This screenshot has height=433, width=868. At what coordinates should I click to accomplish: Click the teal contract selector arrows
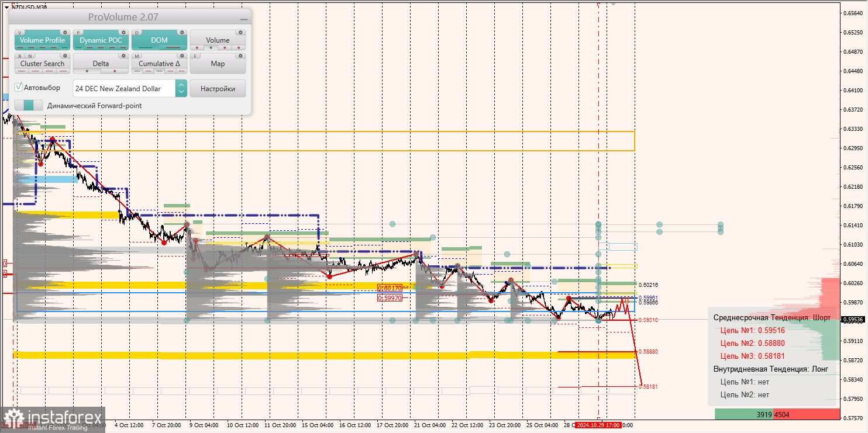[181, 89]
